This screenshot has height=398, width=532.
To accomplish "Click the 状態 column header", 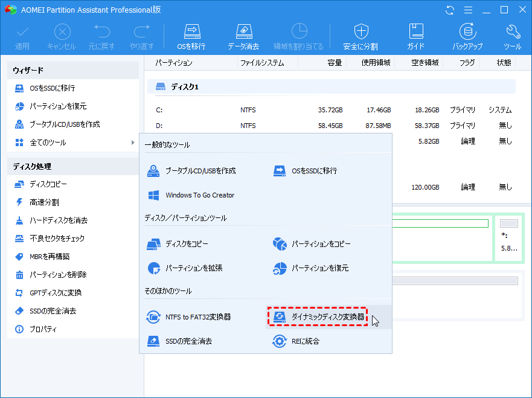I will click(x=504, y=63).
